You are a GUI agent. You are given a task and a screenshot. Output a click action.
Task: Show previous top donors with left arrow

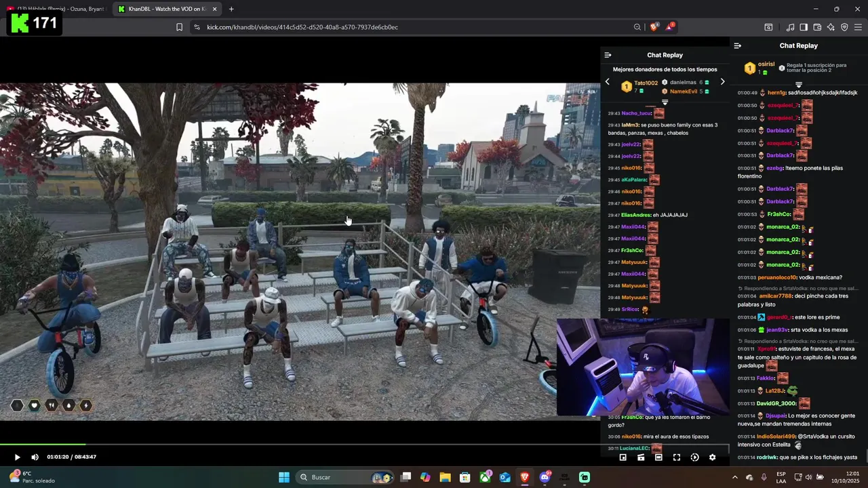(607, 81)
